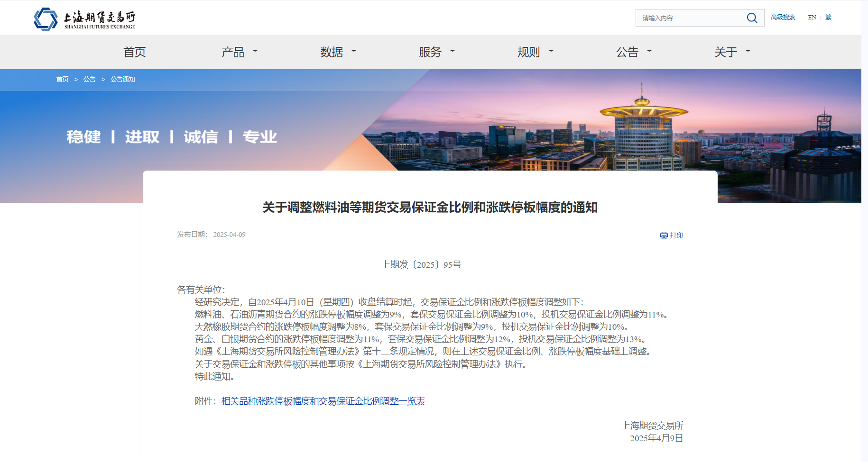Click the printer icon next to 打印
Viewport: 868px width, 462px height.
tap(664, 236)
